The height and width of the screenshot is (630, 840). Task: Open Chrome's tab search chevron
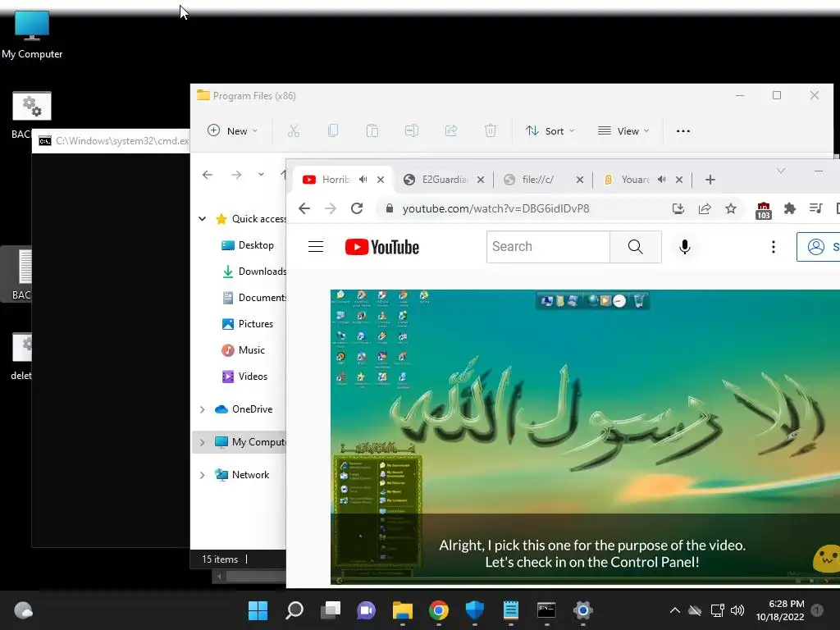(781, 171)
